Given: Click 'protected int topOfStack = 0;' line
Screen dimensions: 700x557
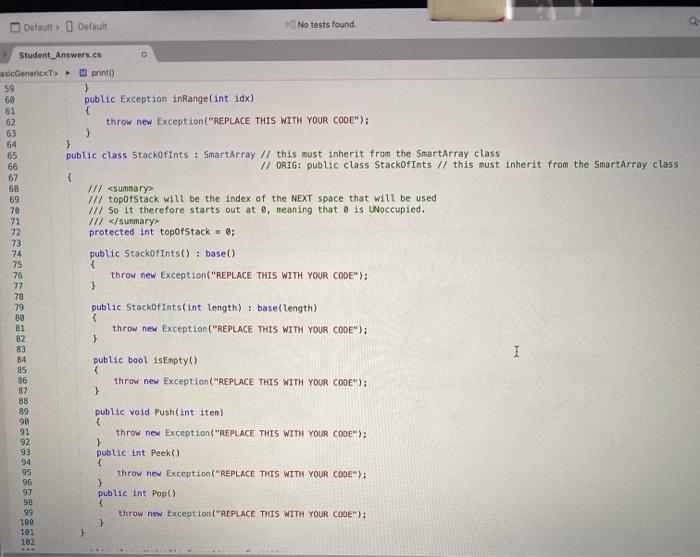Looking at the screenshot, I should 162,232.
